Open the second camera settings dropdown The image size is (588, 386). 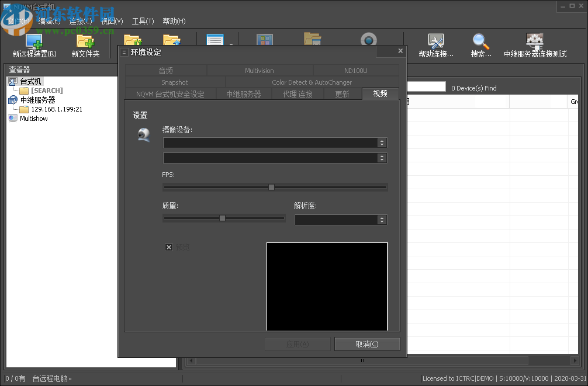[382, 158]
